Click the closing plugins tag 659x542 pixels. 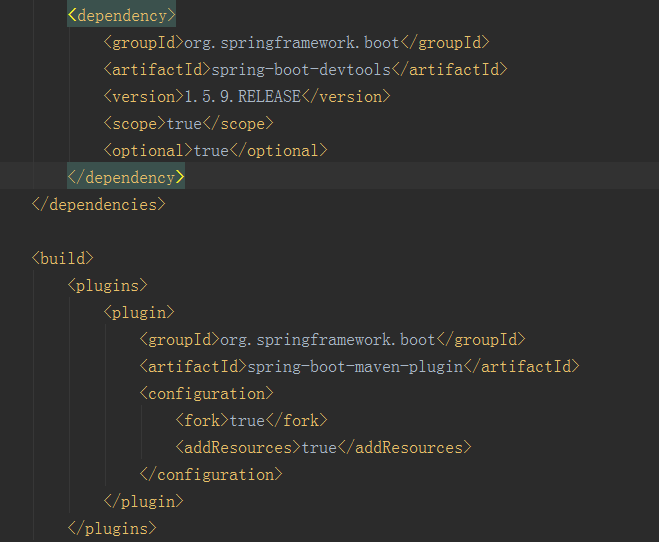point(112,529)
